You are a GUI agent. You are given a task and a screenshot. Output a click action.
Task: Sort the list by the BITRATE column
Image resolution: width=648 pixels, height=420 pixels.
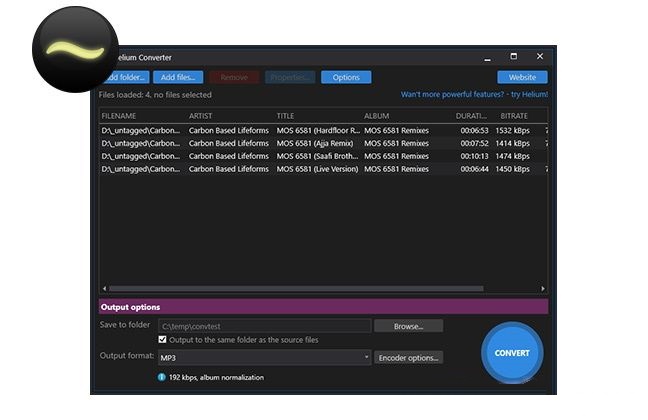pyautogui.click(x=514, y=116)
